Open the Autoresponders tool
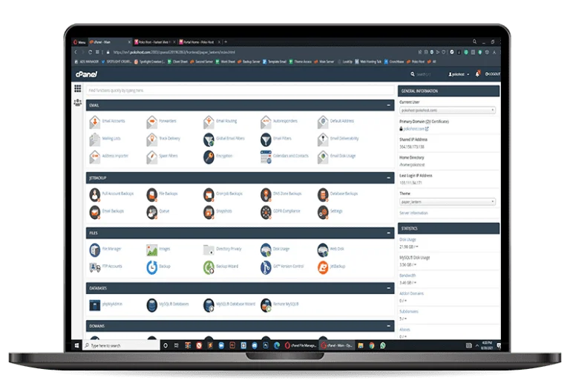 click(x=266, y=121)
